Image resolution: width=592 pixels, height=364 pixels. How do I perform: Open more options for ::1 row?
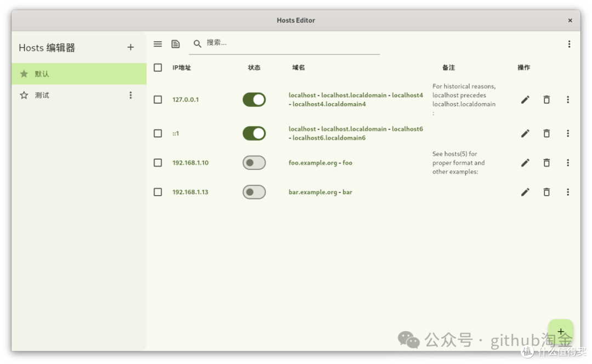tap(567, 133)
